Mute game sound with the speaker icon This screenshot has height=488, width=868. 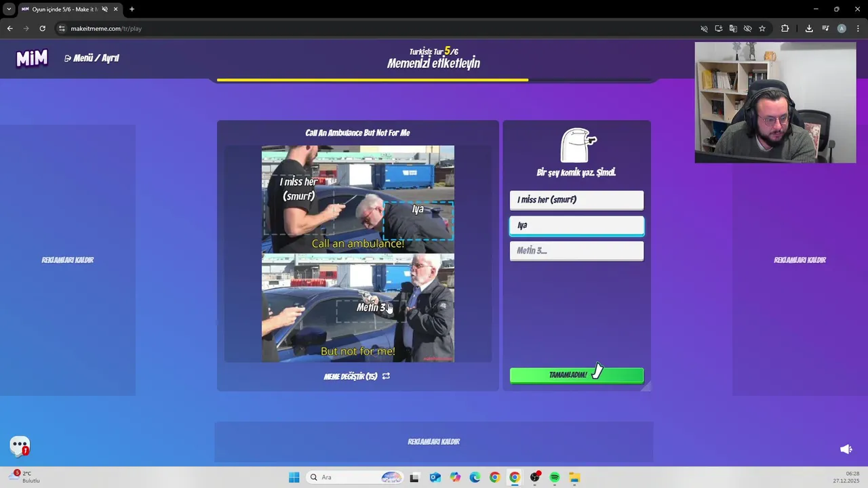(846, 449)
